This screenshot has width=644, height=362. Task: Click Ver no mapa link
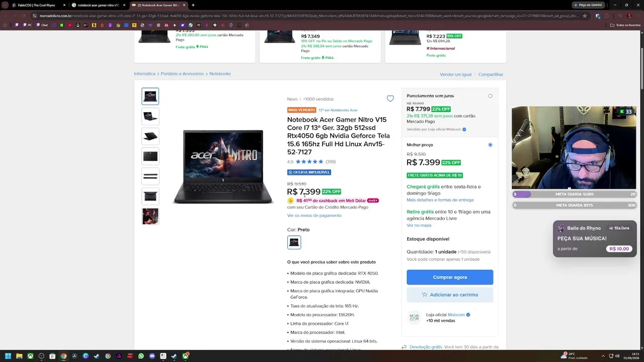click(x=419, y=225)
